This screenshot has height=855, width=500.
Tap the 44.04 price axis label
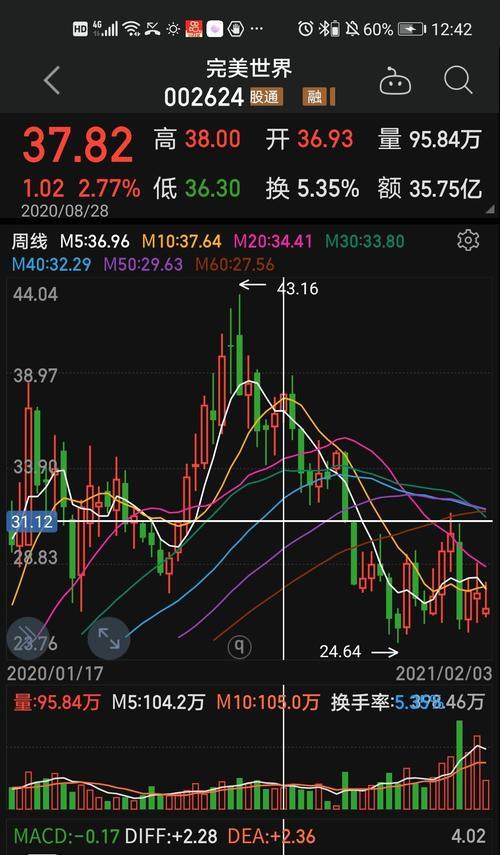click(x=35, y=294)
